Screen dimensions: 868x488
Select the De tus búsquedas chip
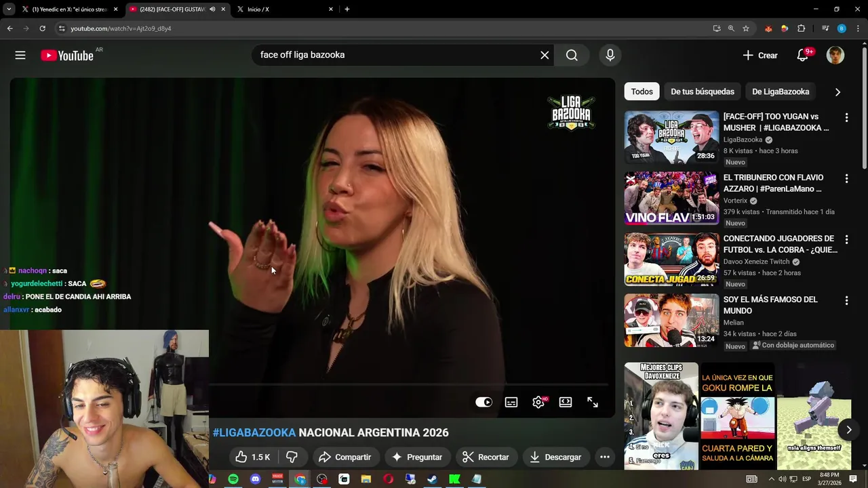(703, 91)
